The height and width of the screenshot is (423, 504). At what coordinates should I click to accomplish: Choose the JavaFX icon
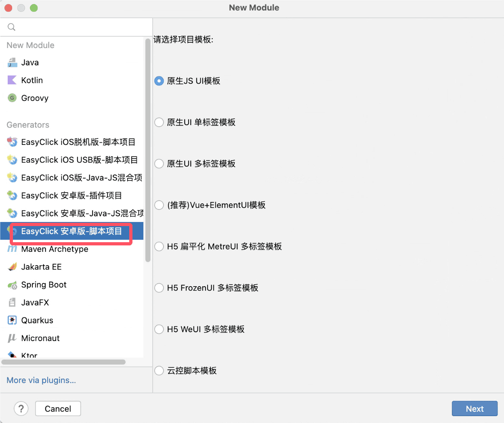tap(13, 303)
